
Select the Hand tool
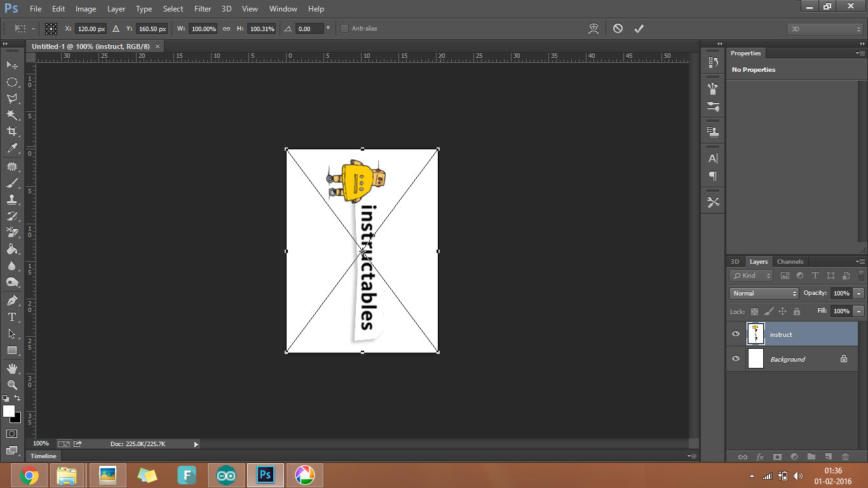[12, 369]
